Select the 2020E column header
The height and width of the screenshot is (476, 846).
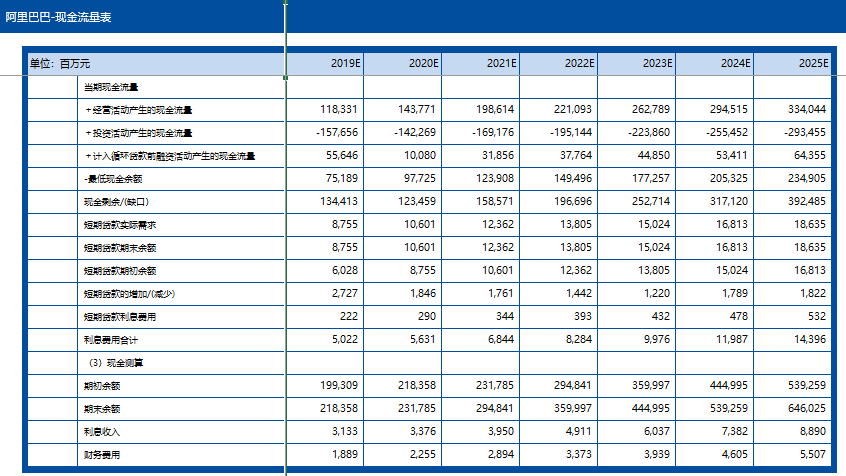402,64
